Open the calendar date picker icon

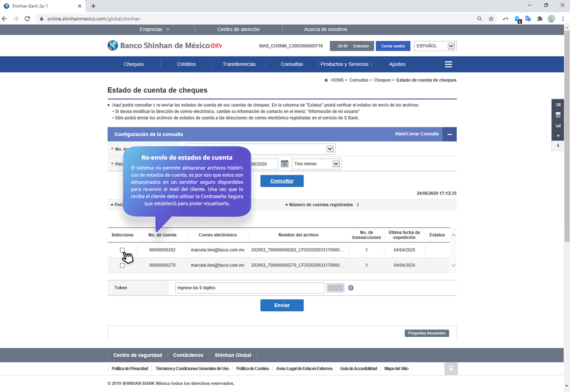(285, 164)
